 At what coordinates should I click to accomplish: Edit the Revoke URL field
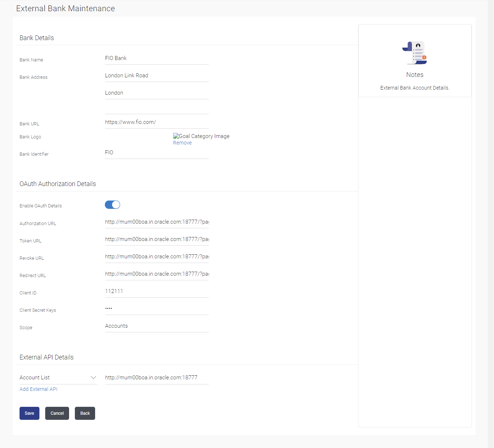click(157, 257)
